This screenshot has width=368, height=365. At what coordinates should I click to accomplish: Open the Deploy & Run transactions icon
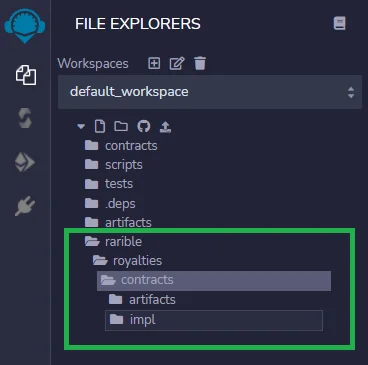click(25, 162)
